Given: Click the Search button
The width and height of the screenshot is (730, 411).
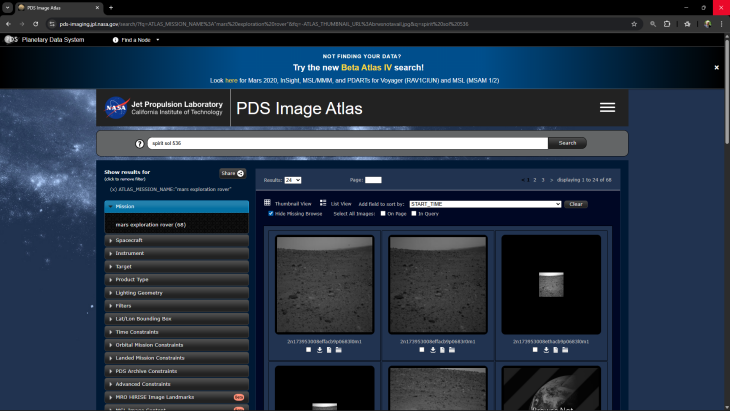Looking at the screenshot, I should click(567, 143).
